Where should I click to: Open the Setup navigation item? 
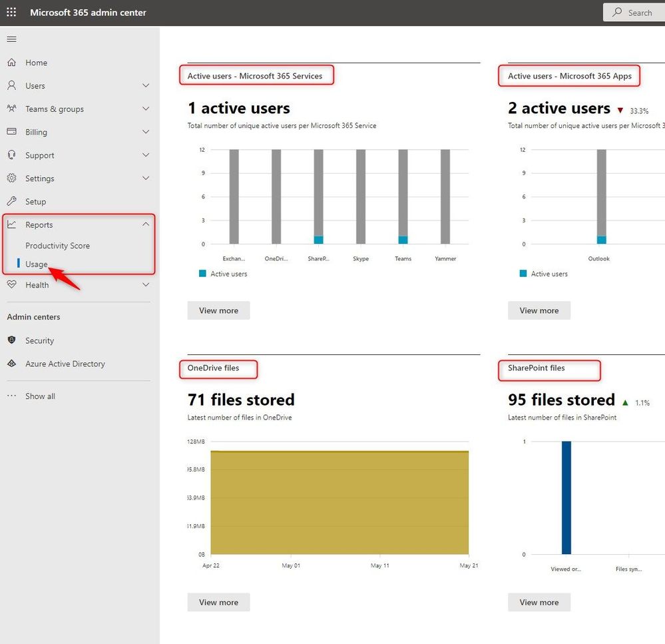[80, 202]
